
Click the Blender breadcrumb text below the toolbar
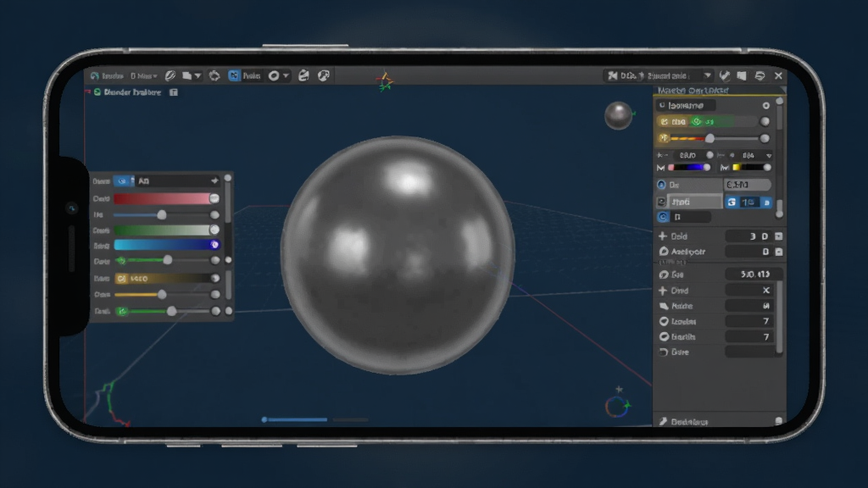[x=132, y=92]
